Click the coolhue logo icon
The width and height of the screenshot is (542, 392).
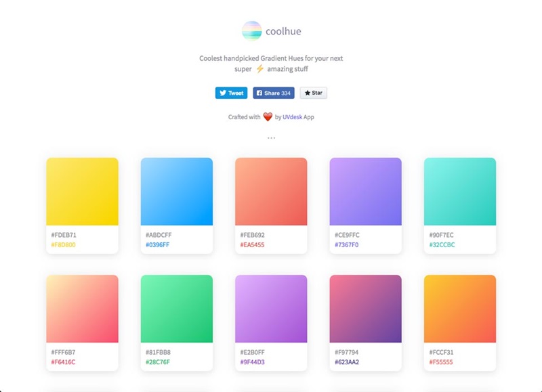[252, 30]
